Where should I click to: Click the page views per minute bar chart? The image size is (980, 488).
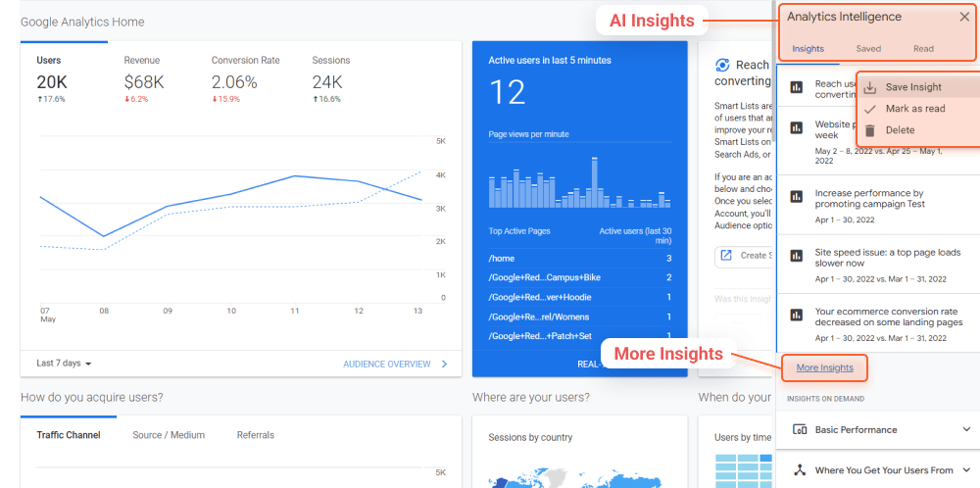(x=580, y=181)
